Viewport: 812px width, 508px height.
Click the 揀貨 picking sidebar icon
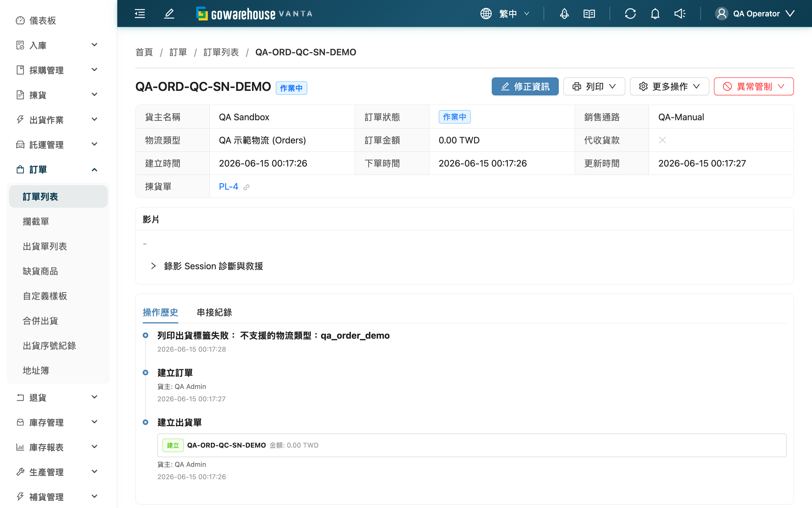coord(20,95)
